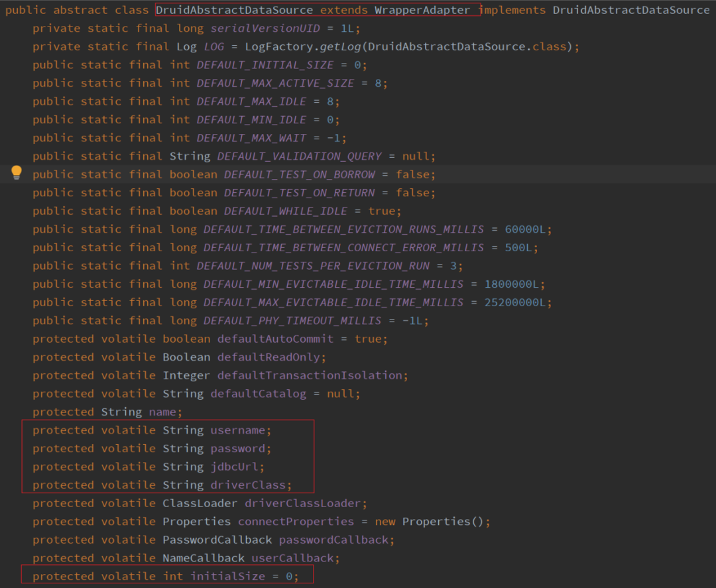Click DEFAULT_VALIDATION_QUERY constant
Viewport: 716px width, 588px height.
click(x=299, y=156)
